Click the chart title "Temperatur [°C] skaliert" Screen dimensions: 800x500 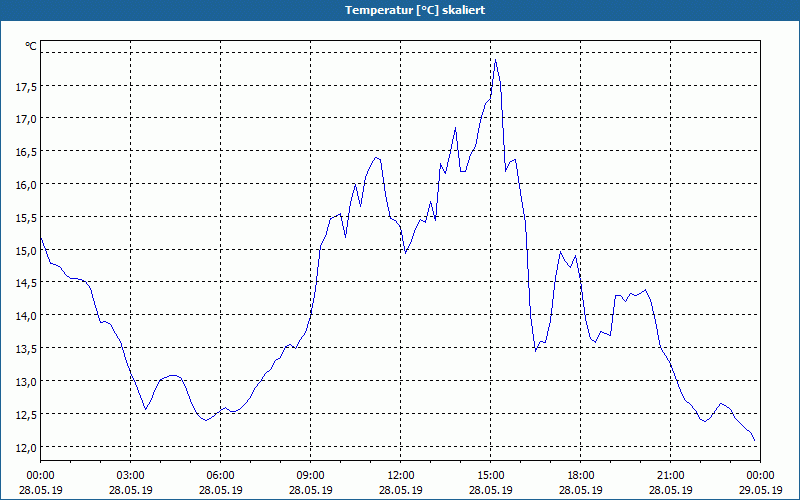tap(400, 10)
